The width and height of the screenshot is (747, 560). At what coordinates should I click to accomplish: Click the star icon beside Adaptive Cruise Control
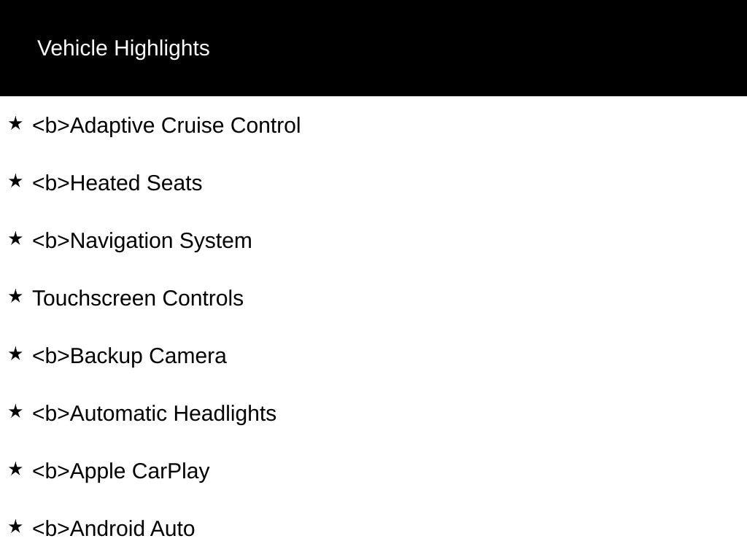point(16,124)
